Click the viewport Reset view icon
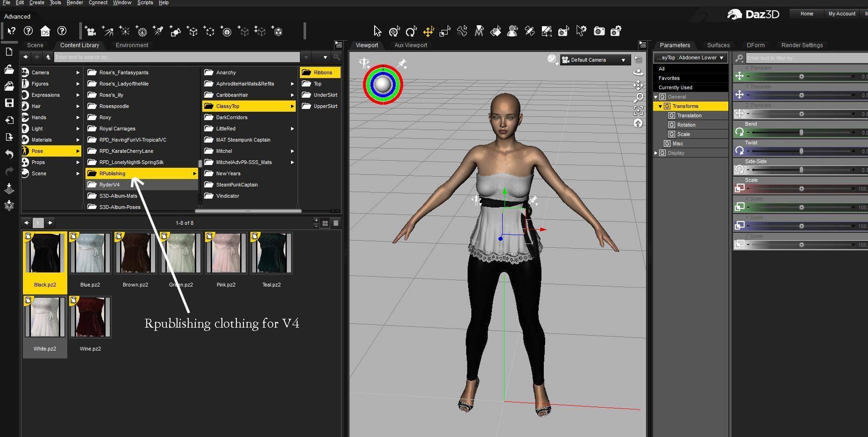Image resolution: width=868 pixels, height=437 pixels. [x=638, y=123]
